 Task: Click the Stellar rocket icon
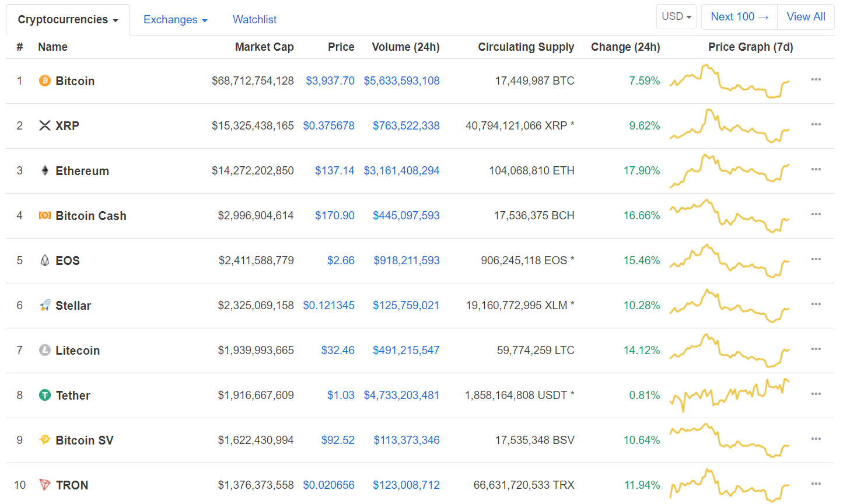45,305
